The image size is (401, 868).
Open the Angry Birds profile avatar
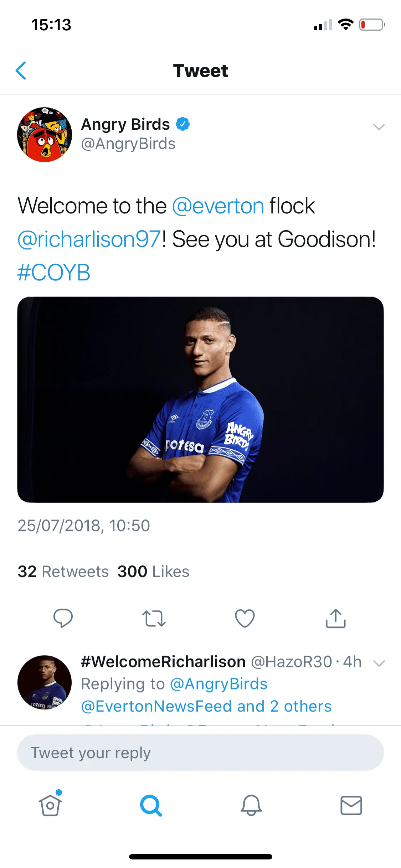click(x=45, y=135)
